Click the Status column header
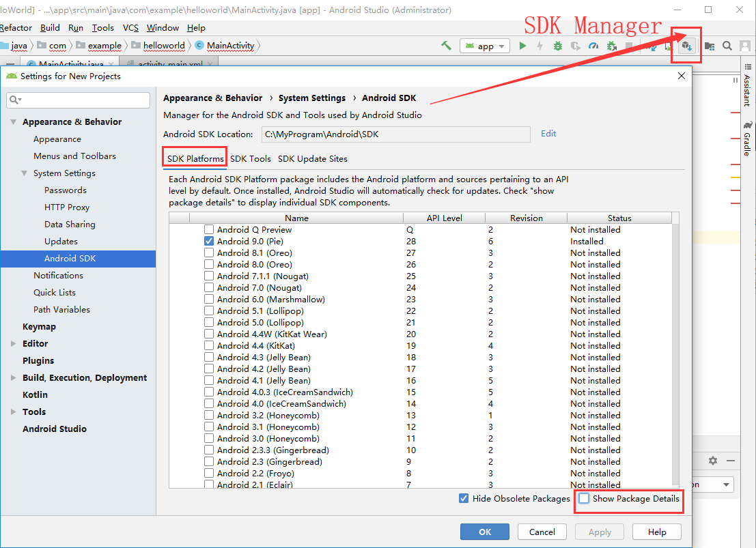The width and height of the screenshot is (756, 548). (619, 218)
